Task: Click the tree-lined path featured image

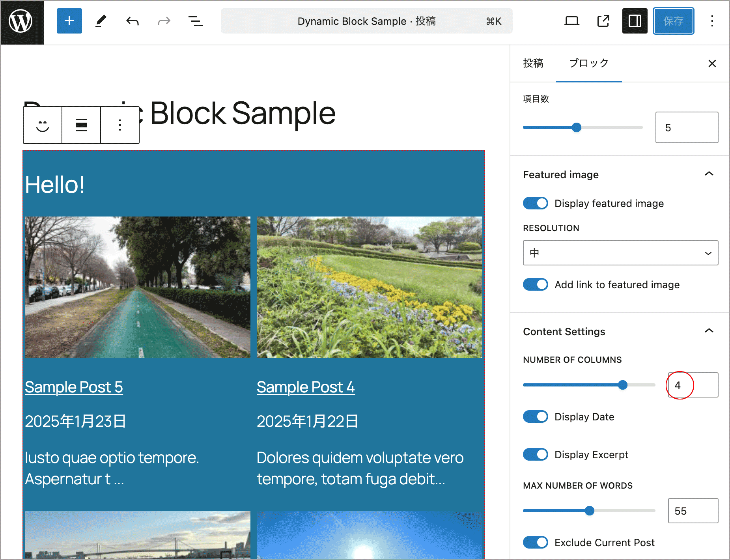Action: 138,287
